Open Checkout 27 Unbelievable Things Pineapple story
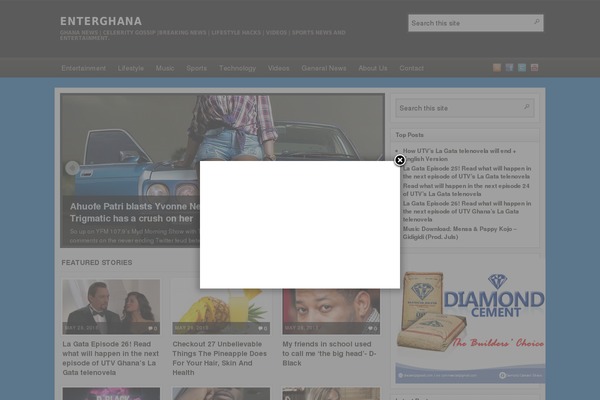The height and width of the screenshot is (400, 600). [220, 358]
